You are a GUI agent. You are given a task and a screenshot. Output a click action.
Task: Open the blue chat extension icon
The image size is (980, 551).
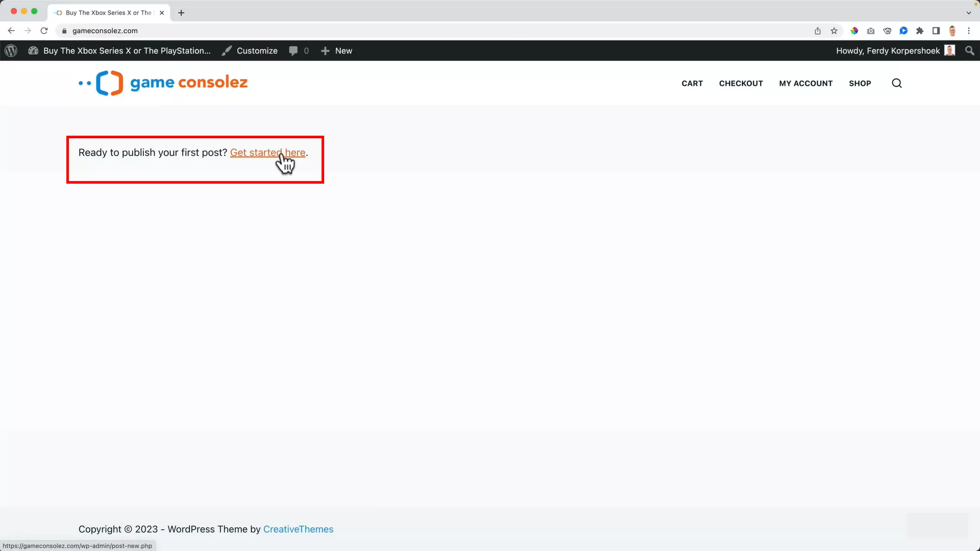[903, 31]
